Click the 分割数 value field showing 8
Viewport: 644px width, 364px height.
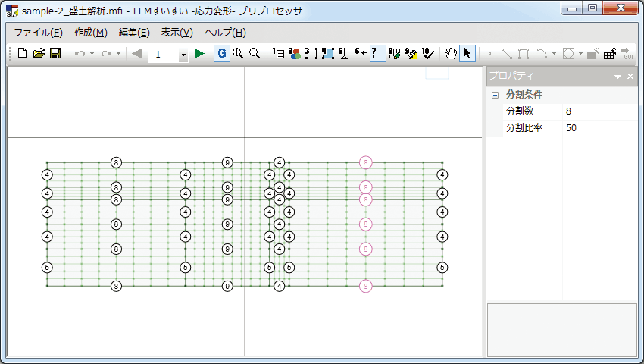599,111
